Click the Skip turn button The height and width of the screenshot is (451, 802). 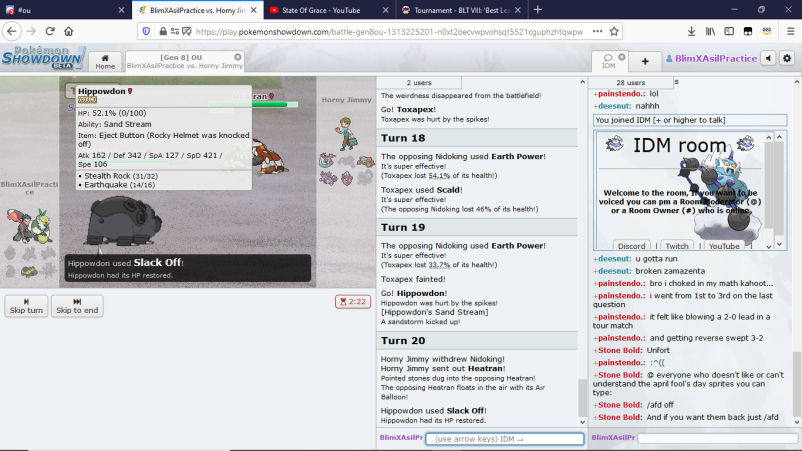(26, 306)
